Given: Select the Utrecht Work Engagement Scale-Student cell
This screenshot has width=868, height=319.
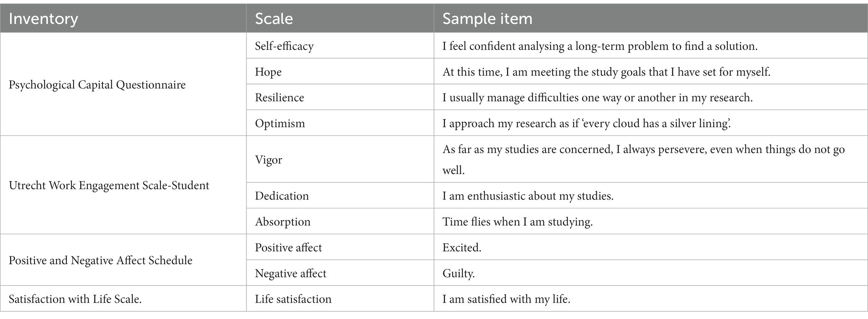Looking at the screenshot, I should [123, 185].
